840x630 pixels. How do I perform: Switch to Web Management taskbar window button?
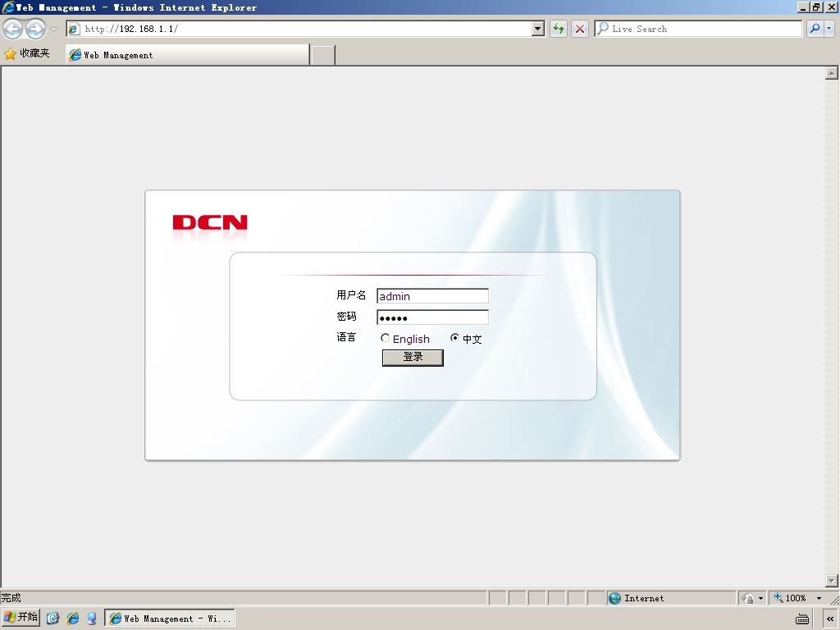coord(170,619)
